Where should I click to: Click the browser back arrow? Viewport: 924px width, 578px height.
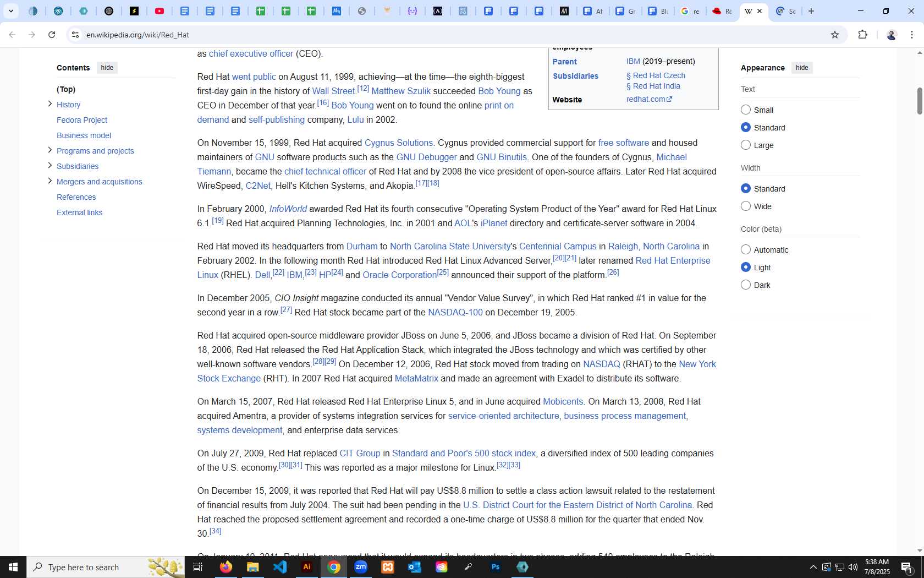tap(12, 35)
